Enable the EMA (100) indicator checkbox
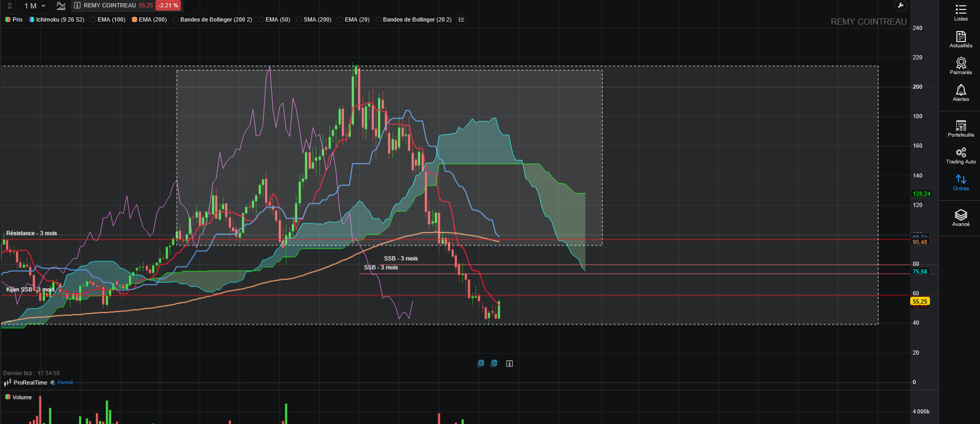 click(x=93, y=20)
